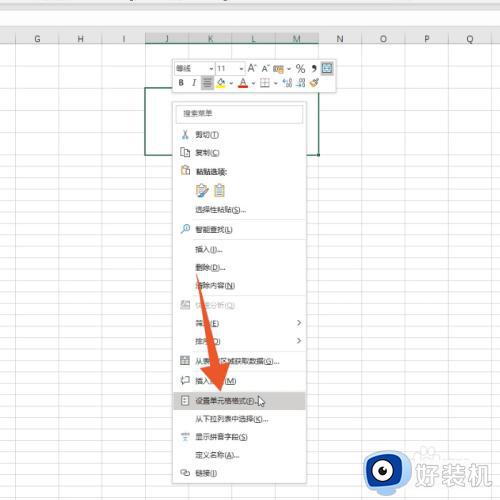Expand the Sort (O) submenu arrow
Screen dimensions: 500x500
click(299, 341)
